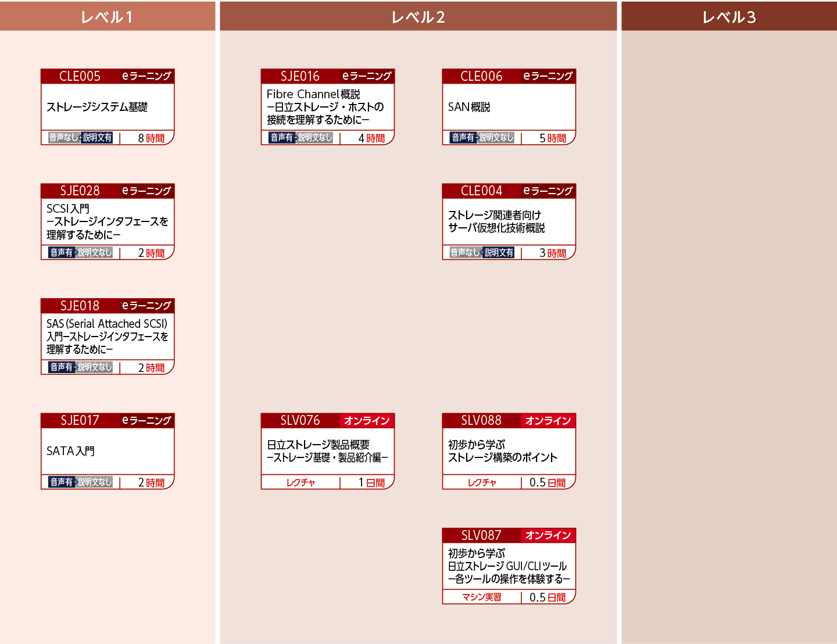This screenshot has height=644, width=837.
Task: Open the CLE005 ストレージシステム基礎 course card
Action: click(x=108, y=107)
